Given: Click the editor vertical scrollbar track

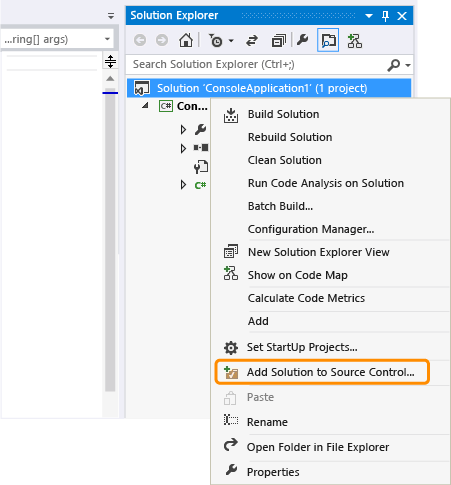Looking at the screenshot, I should (110, 240).
